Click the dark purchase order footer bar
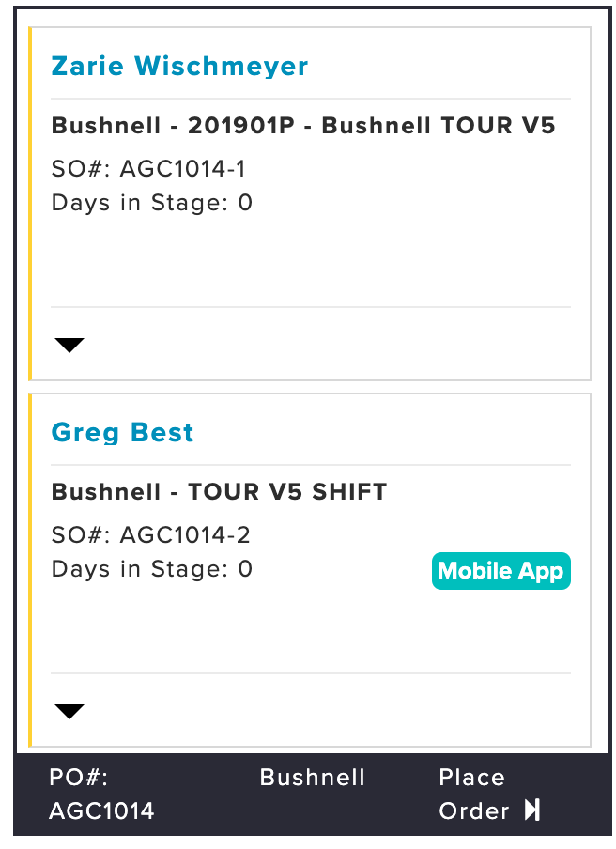The width and height of the screenshot is (616, 849). click(x=313, y=795)
